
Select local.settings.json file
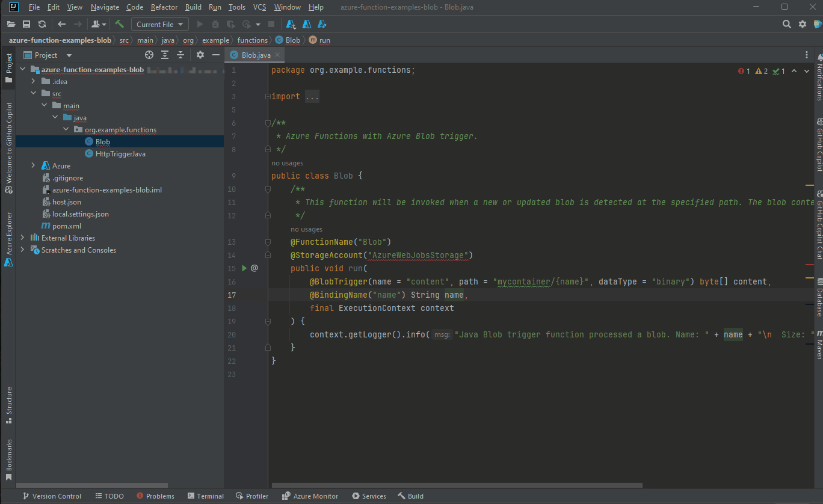(76, 214)
